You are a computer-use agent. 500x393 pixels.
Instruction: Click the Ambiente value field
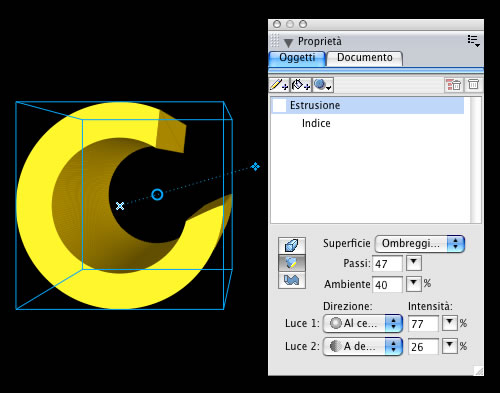tap(387, 284)
